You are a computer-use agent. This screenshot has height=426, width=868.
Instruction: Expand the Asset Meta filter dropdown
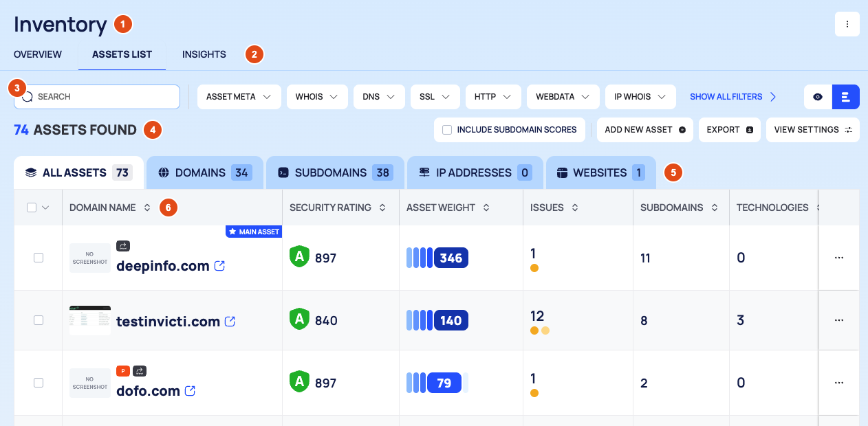[239, 97]
